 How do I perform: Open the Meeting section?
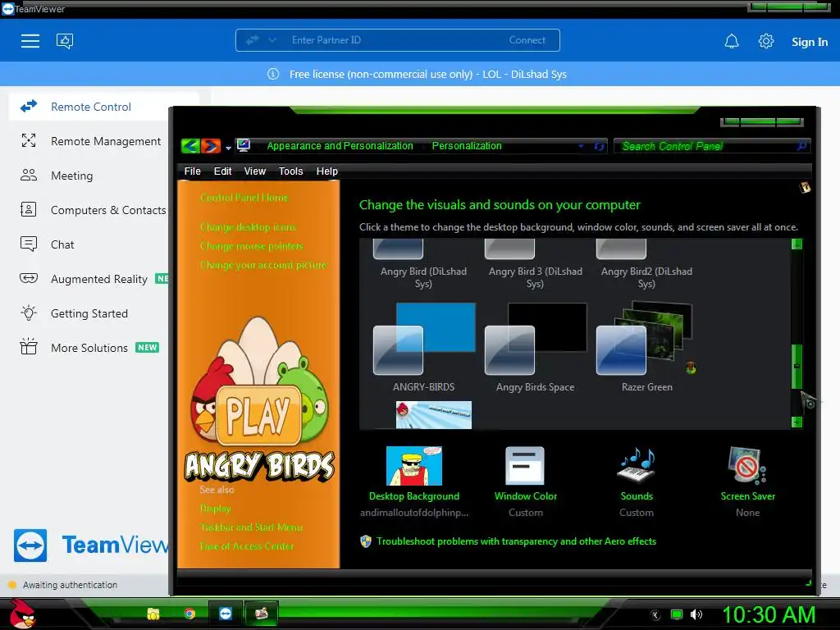coord(72,176)
